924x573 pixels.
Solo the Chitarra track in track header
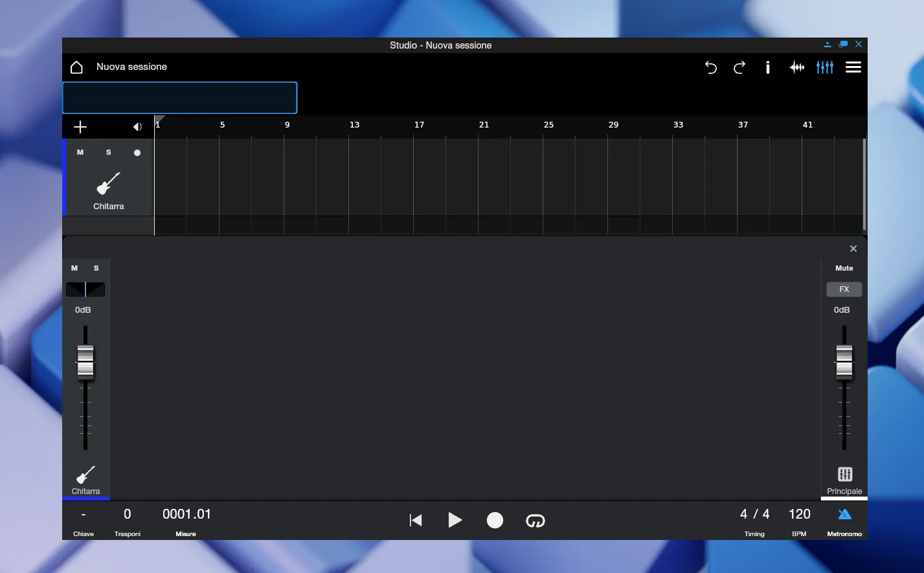[109, 153]
